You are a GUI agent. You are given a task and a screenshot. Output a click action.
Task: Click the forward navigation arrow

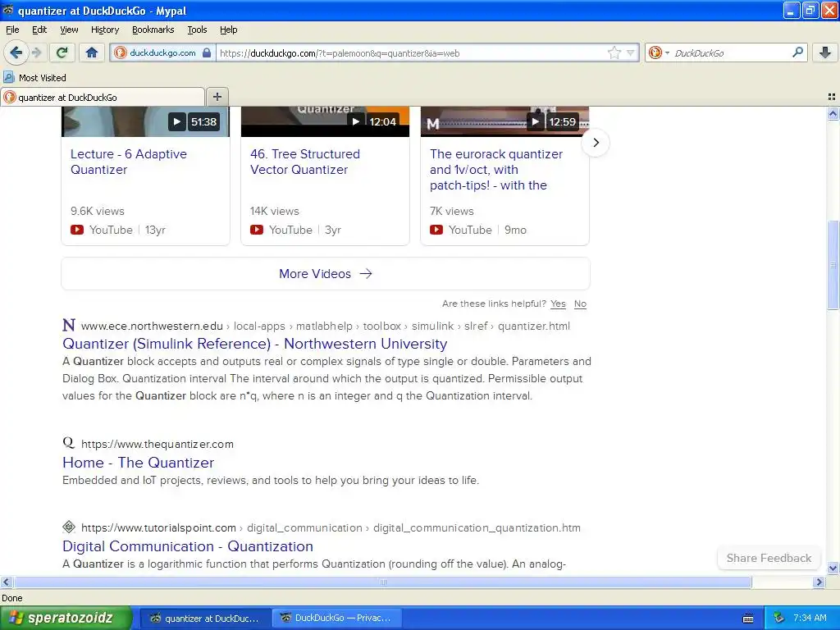click(x=37, y=52)
